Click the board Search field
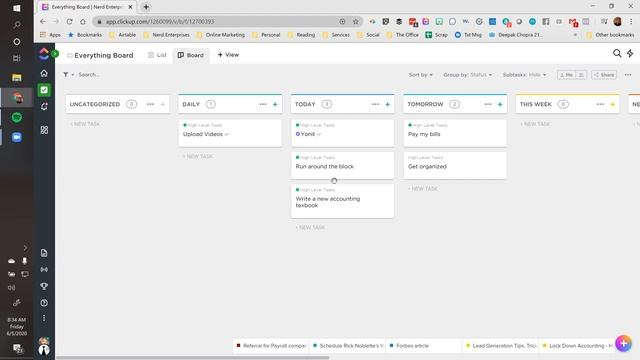 click(89, 75)
